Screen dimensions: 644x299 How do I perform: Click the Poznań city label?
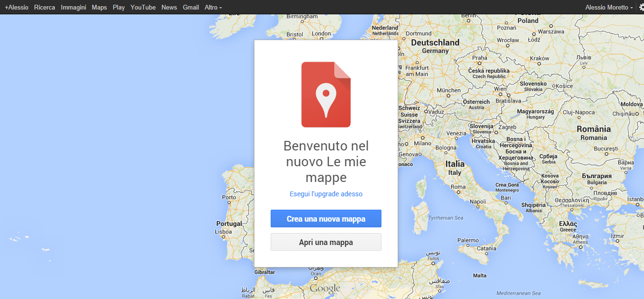pos(507,28)
